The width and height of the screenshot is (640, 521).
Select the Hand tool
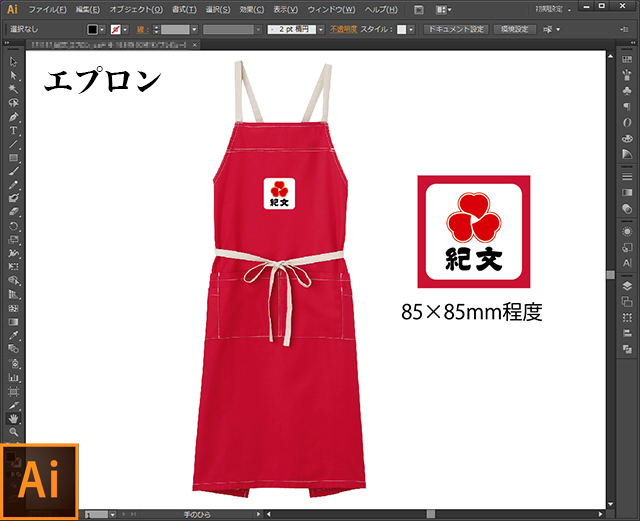pyautogui.click(x=13, y=418)
